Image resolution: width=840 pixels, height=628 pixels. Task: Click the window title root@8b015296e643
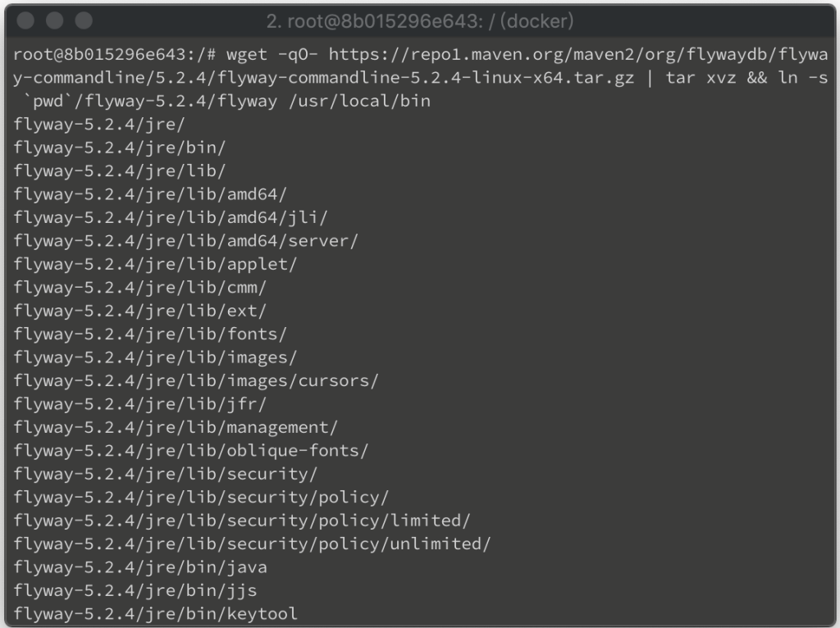pos(420,21)
